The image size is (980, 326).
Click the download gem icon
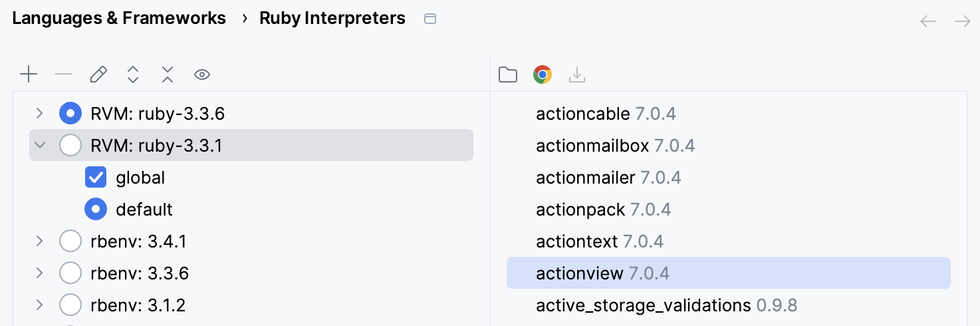(577, 75)
